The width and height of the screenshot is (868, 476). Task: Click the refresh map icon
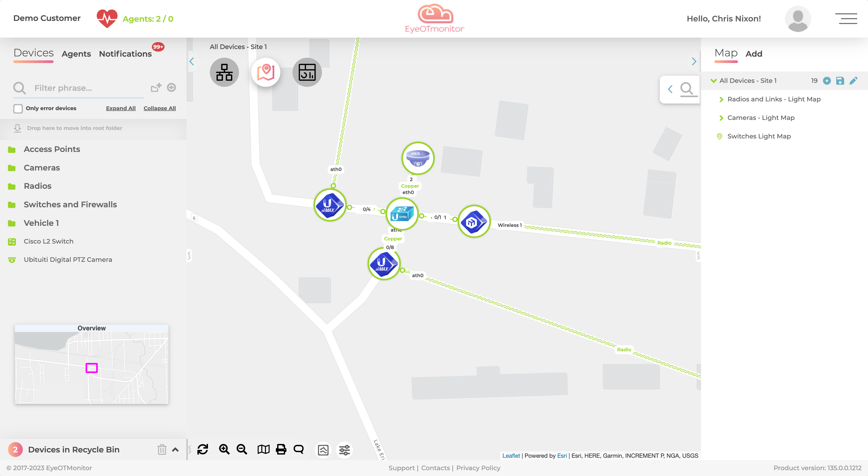(x=202, y=450)
